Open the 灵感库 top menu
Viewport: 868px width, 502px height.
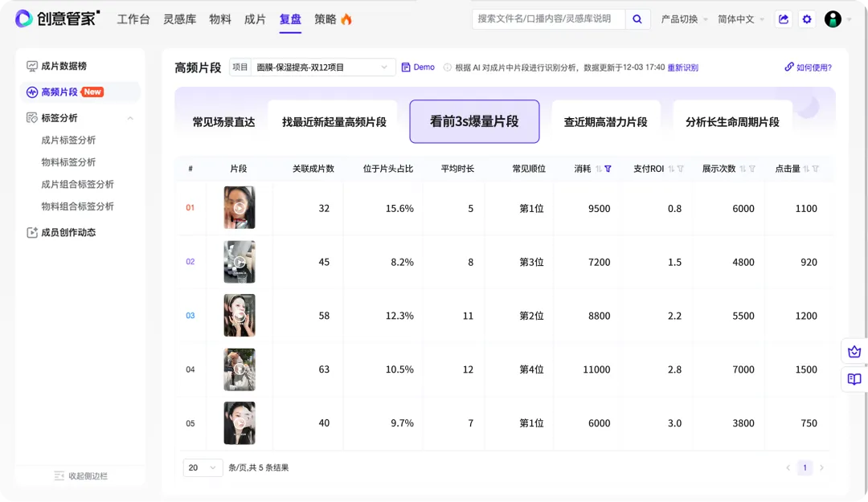tap(179, 19)
